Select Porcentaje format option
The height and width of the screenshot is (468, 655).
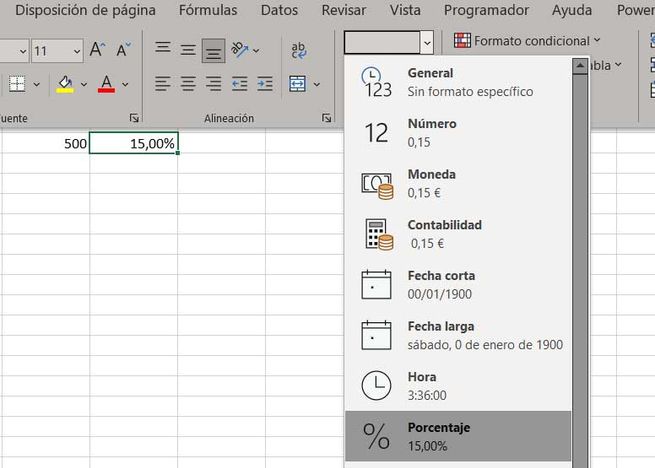pos(458,436)
